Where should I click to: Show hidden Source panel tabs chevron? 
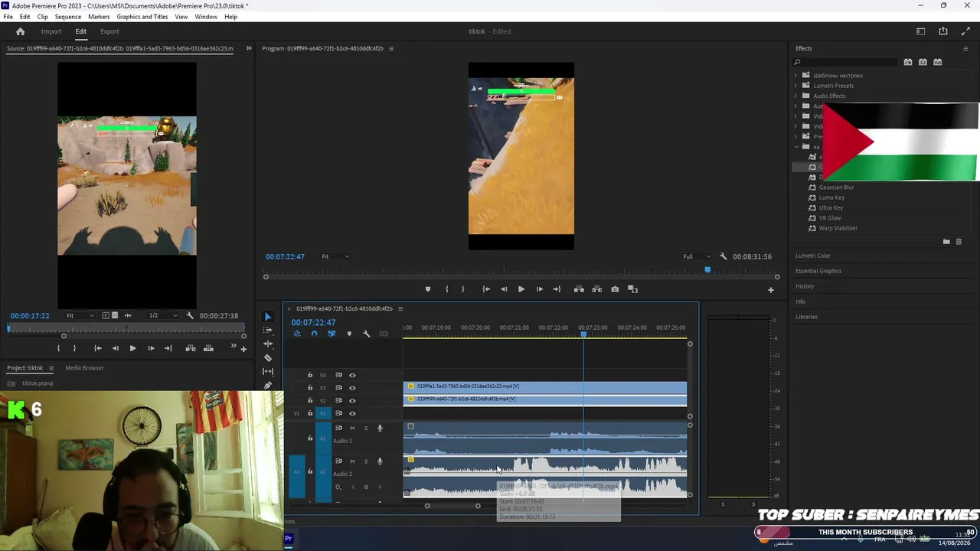tap(248, 48)
